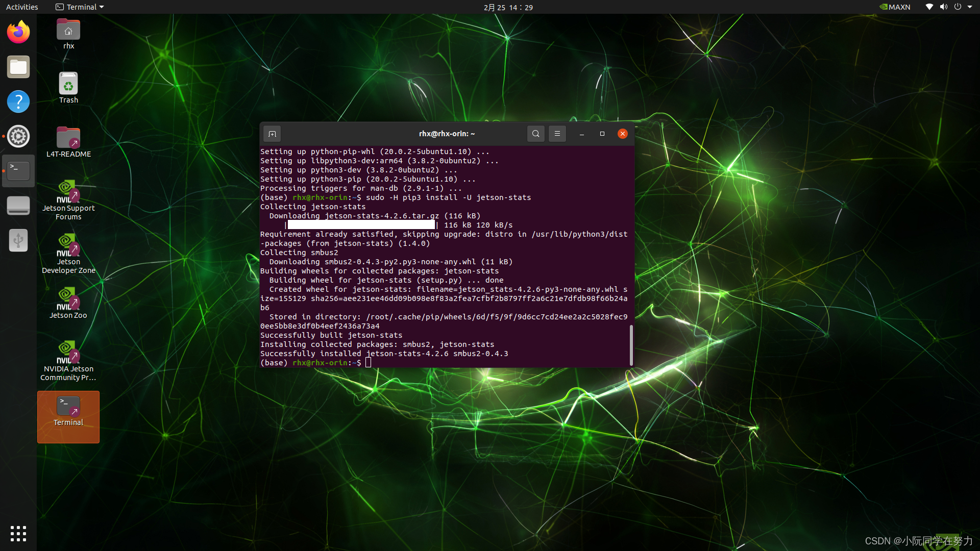
Task: Select the Terminal icon in the dock
Action: pos(18,171)
